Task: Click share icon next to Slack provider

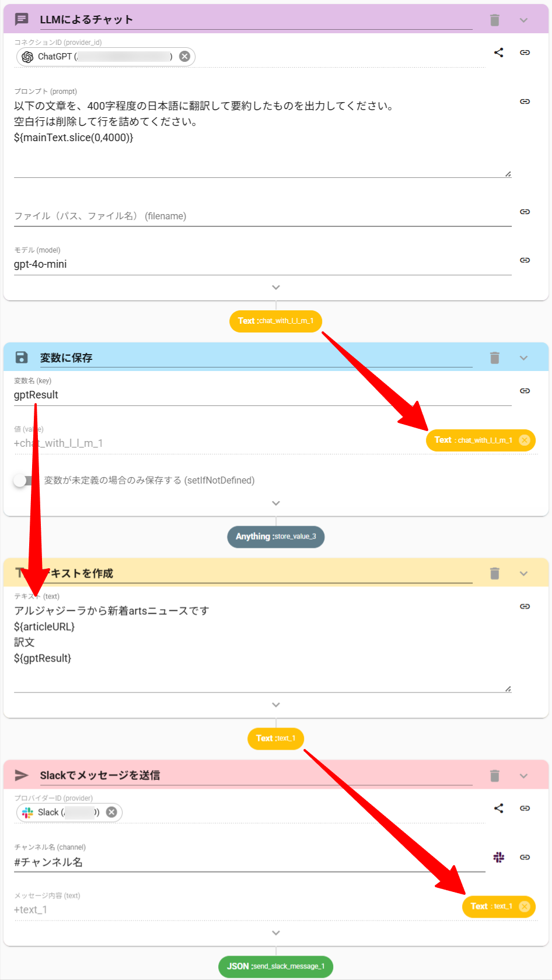Action: click(499, 808)
